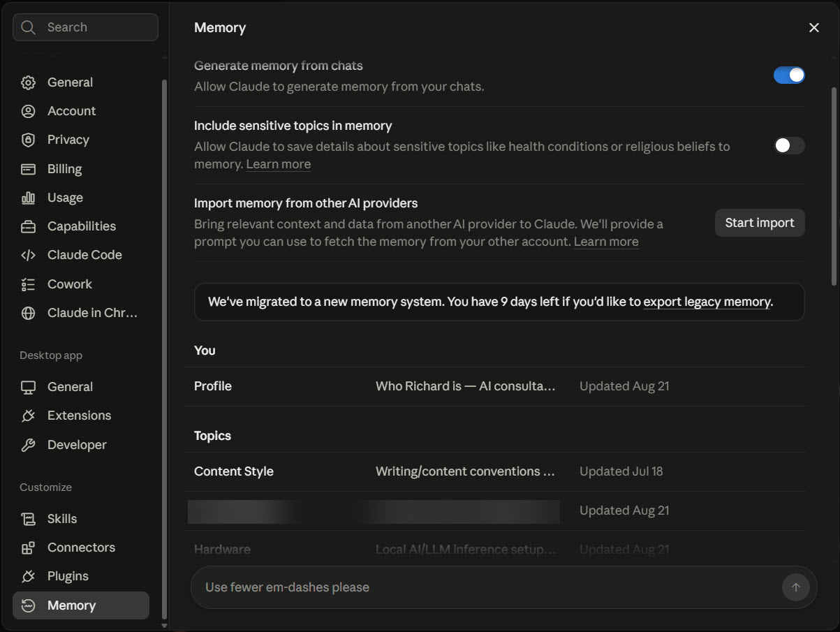
Task: Click the Cowork checklist icon
Action: 28,284
